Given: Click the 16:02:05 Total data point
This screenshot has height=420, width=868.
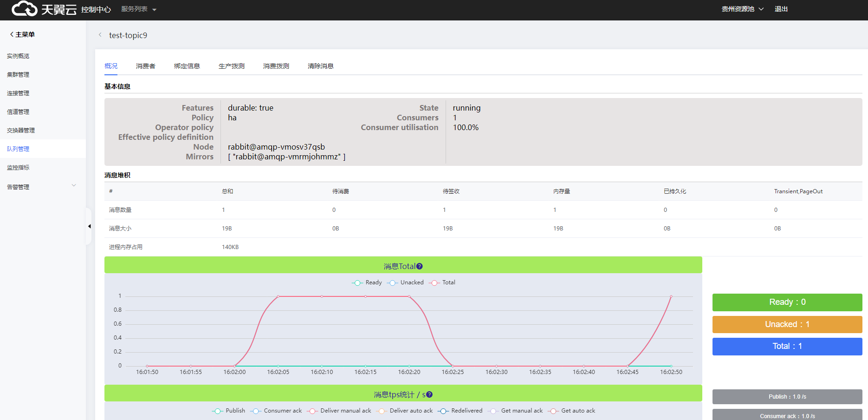Looking at the screenshot, I should (x=278, y=296).
